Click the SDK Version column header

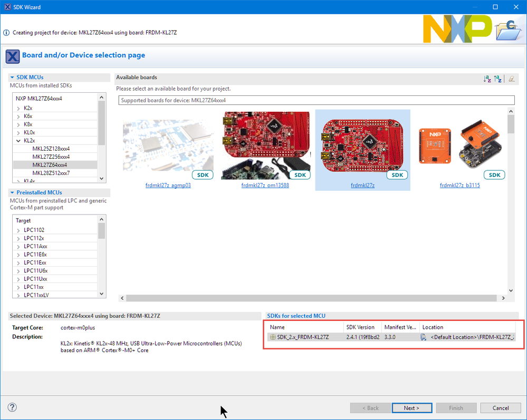tap(362, 327)
